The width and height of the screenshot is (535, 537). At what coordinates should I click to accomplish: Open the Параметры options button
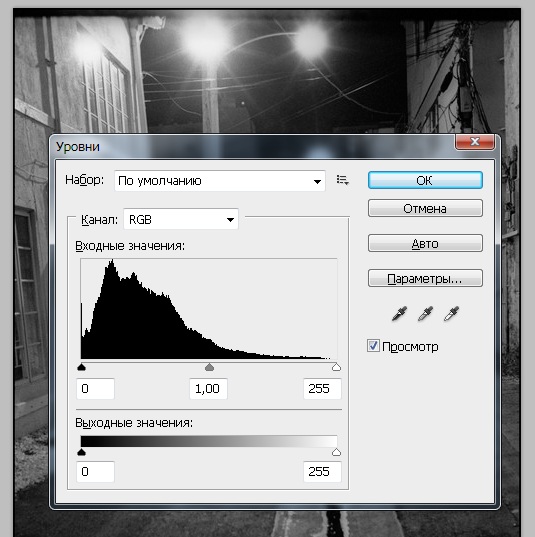(425, 278)
